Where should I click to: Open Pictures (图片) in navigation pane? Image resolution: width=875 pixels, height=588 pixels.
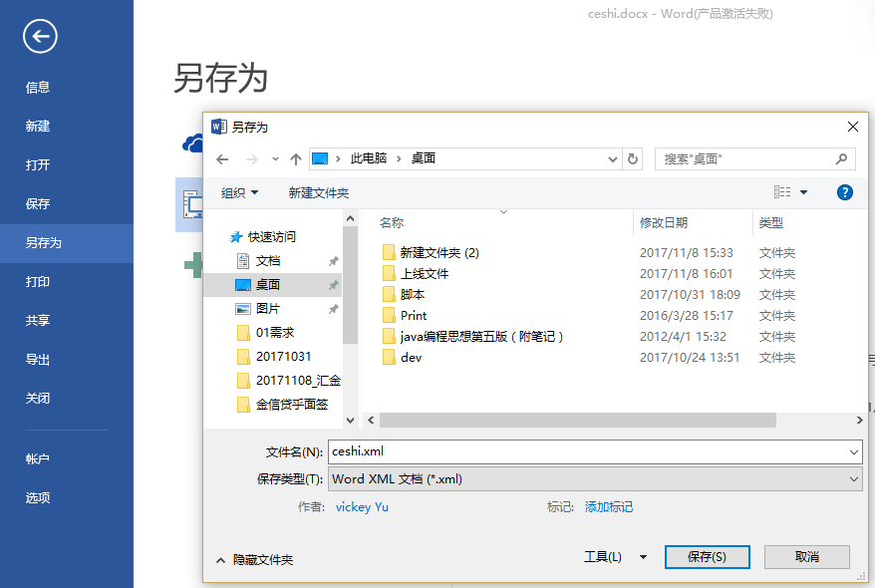258,309
